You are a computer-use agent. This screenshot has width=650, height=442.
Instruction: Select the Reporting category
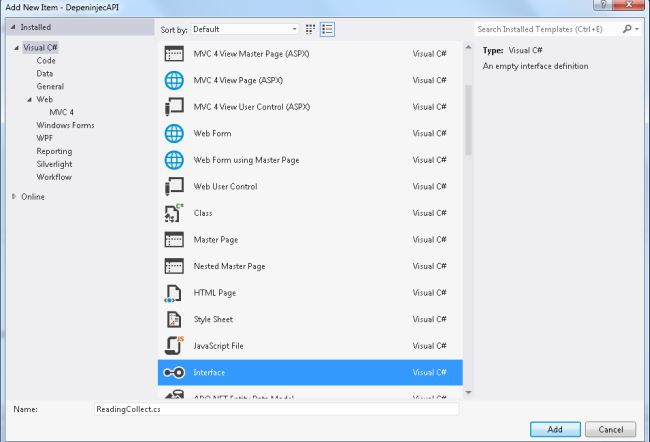[x=54, y=151]
